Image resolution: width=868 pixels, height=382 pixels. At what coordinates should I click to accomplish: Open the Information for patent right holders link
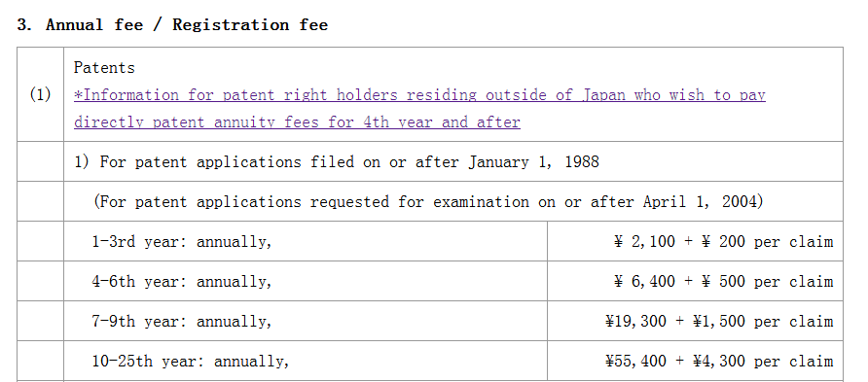pos(419,95)
